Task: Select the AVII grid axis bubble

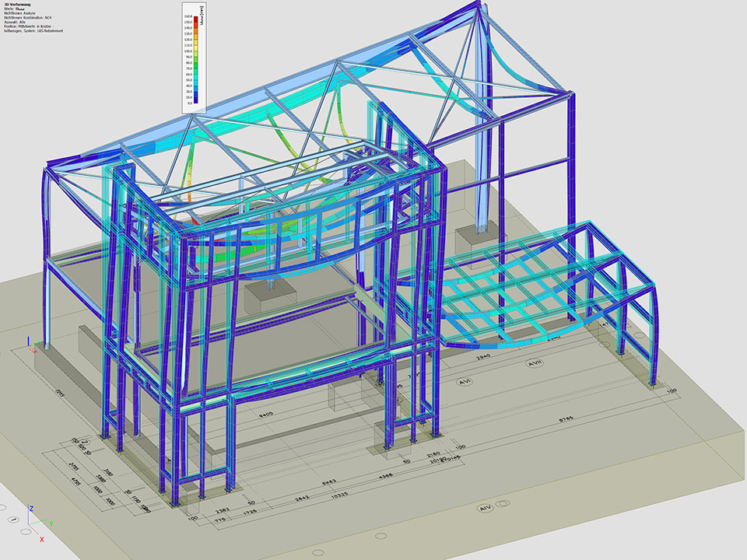Action: (535, 363)
